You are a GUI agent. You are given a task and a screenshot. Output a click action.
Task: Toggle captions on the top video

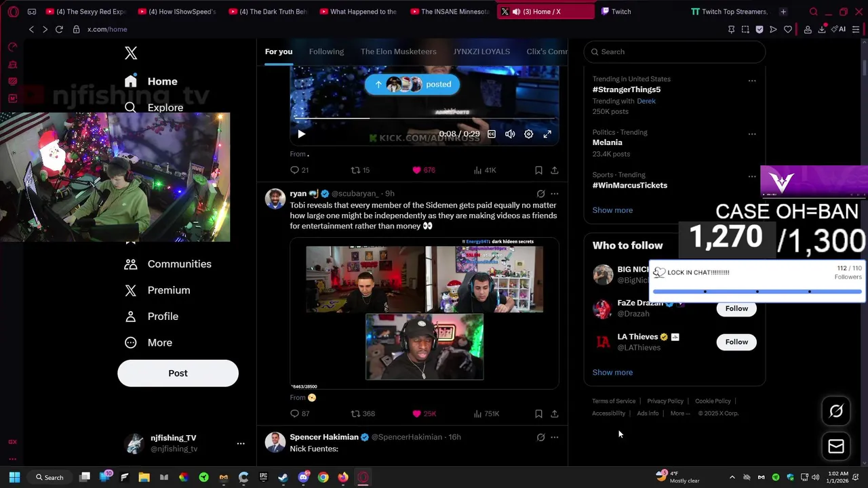pos(492,134)
